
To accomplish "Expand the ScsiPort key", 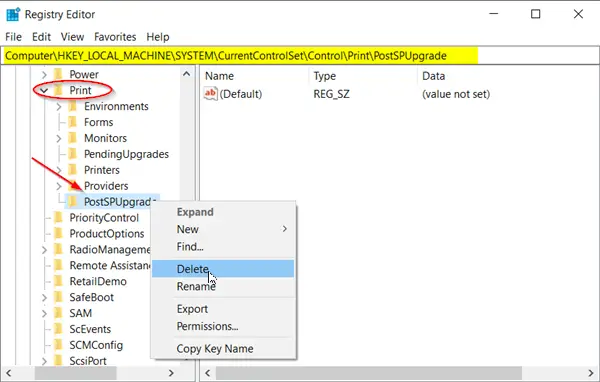I will [x=44, y=361].
